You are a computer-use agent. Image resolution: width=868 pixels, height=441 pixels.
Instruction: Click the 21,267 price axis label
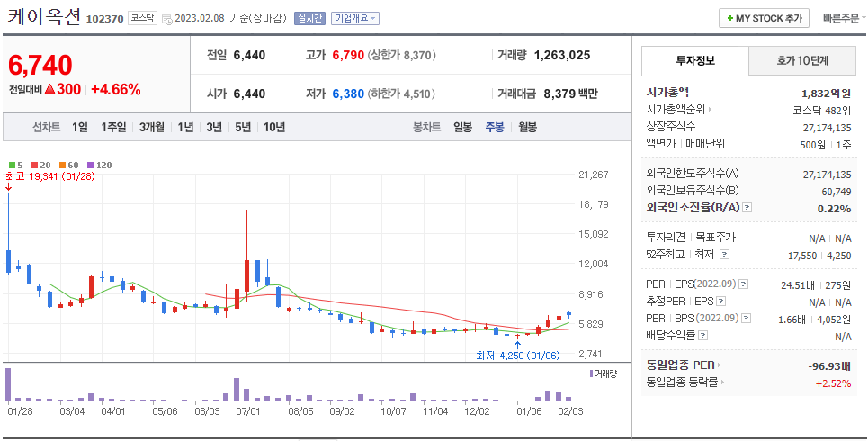click(593, 175)
